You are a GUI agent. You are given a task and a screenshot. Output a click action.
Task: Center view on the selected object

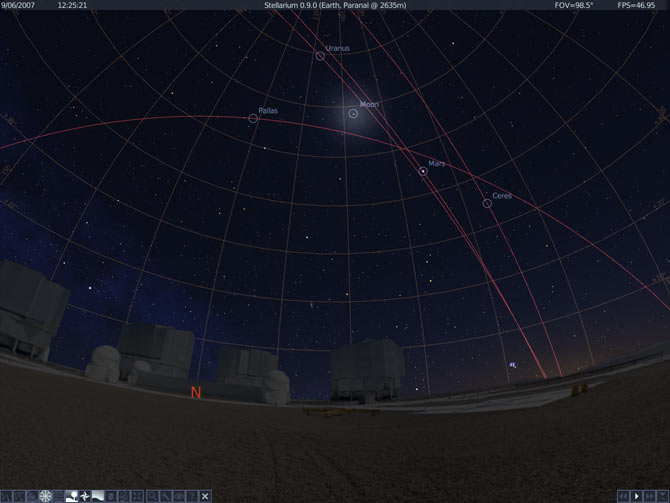[x=138, y=496]
